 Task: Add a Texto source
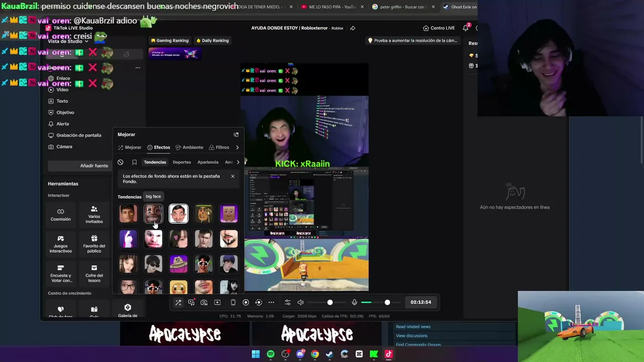click(58, 101)
